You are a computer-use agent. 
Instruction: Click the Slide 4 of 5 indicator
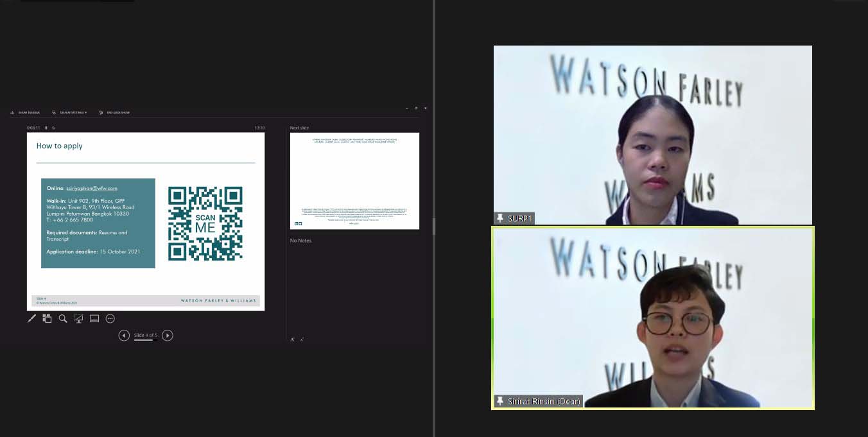(146, 335)
